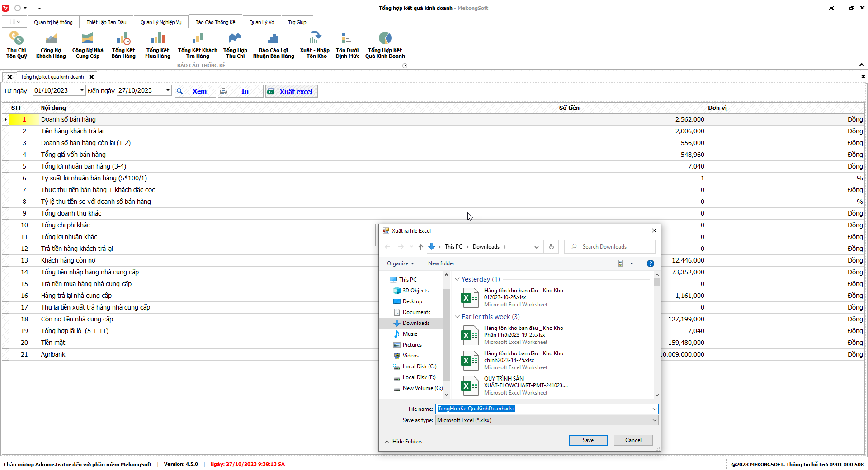This screenshot has width=868, height=470.
Task: Select Desktop in the folder tree
Action: click(x=412, y=301)
